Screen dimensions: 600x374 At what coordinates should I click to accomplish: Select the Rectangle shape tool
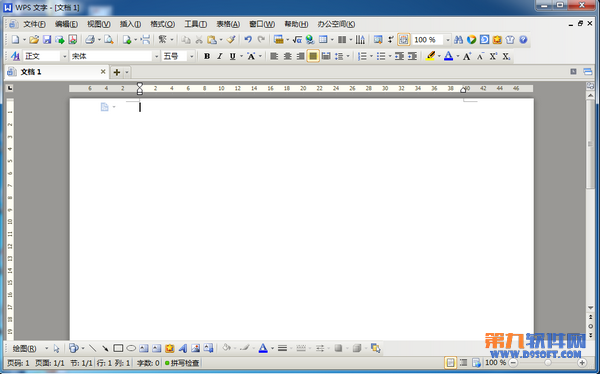click(x=118, y=348)
